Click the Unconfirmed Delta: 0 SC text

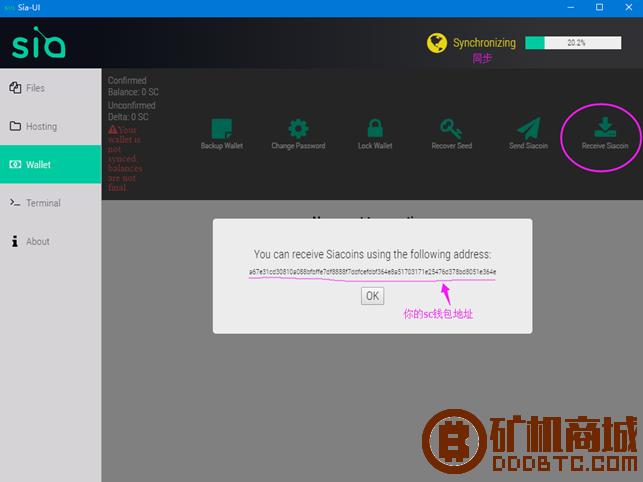132,111
